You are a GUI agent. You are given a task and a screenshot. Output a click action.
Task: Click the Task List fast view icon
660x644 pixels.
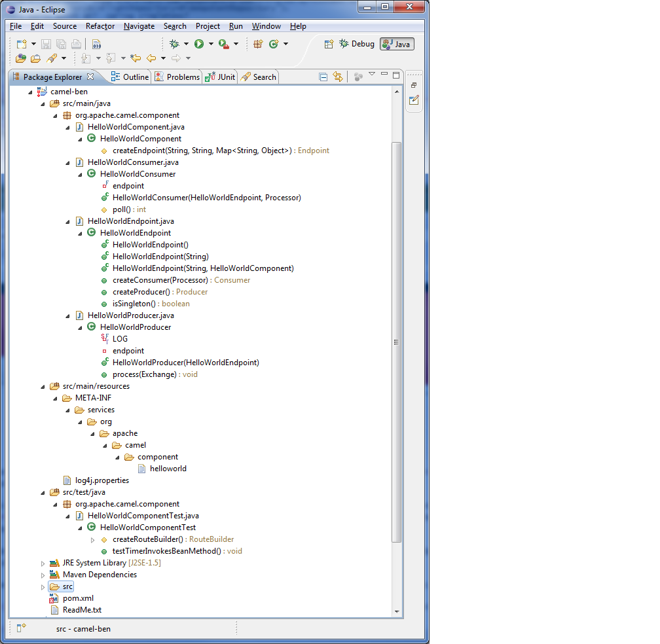point(414,100)
